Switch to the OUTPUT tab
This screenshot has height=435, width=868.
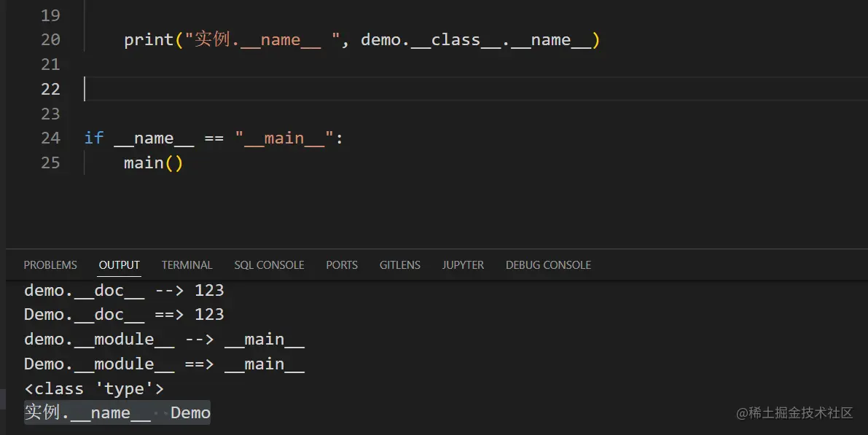tap(119, 265)
